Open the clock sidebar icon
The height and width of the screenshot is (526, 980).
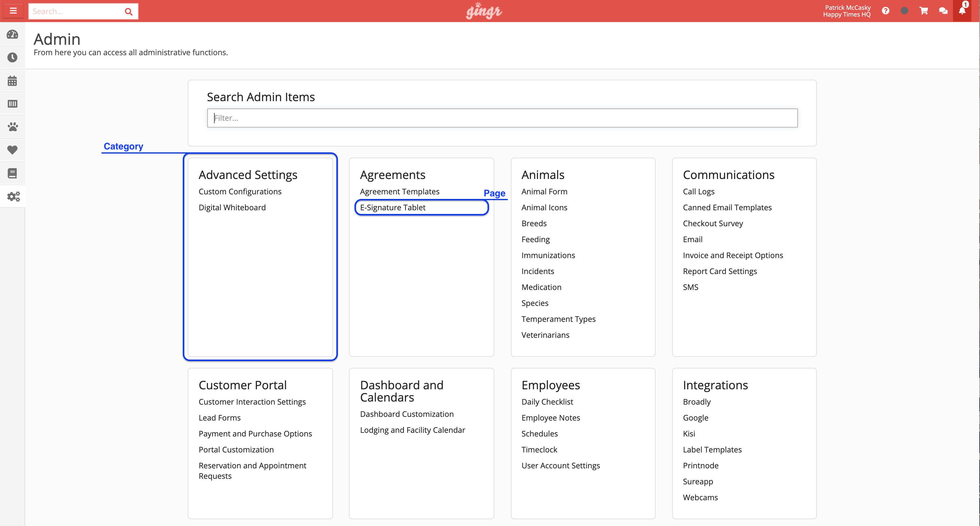tap(12, 57)
